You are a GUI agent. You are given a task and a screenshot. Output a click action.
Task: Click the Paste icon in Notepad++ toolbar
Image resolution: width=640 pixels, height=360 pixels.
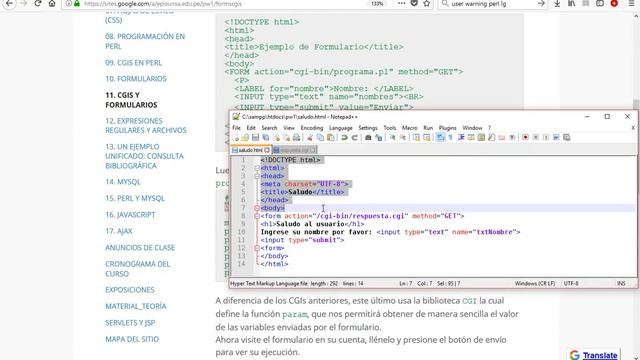(x=331, y=138)
